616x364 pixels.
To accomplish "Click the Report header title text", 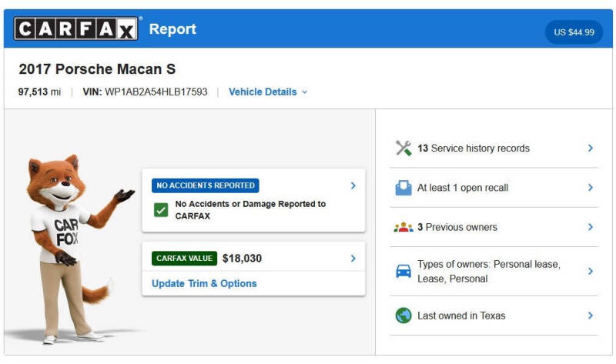I will coord(172,29).
